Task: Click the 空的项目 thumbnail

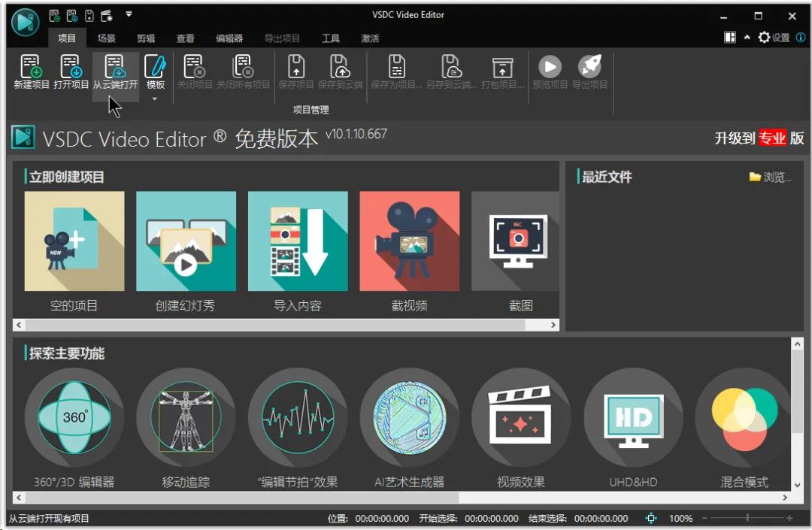Action: [x=74, y=241]
